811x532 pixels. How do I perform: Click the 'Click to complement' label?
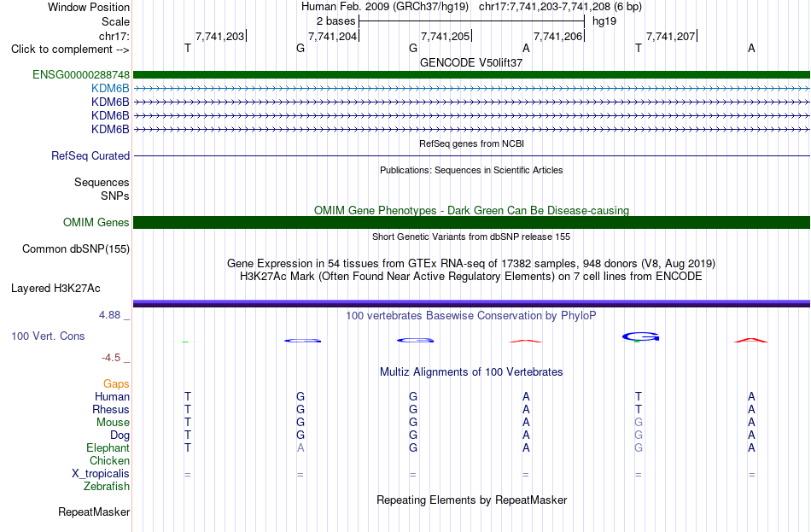pos(70,50)
